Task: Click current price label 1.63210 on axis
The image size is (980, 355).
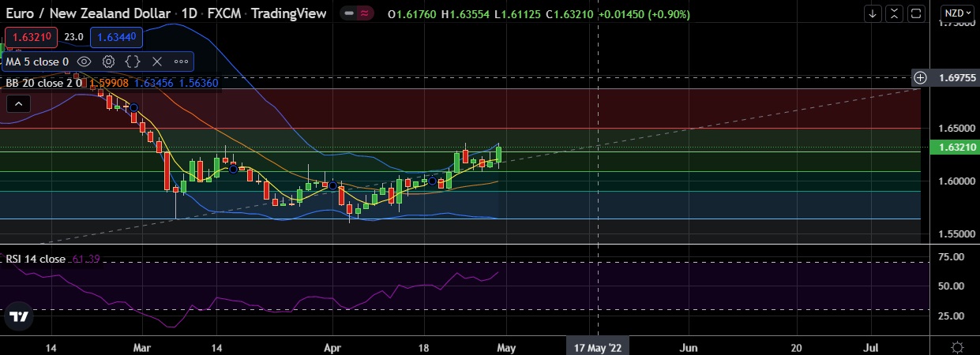Action: (954, 148)
